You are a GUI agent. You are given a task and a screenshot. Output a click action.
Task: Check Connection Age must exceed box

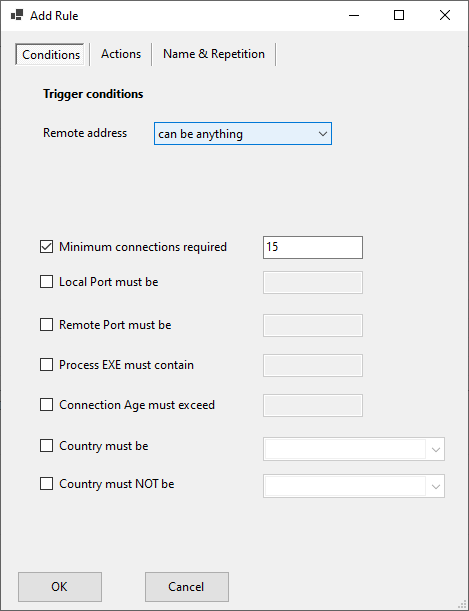click(x=46, y=405)
